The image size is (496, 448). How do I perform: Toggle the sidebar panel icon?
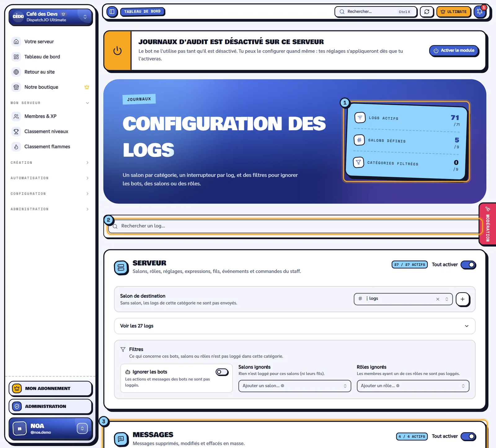click(x=112, y=12)
